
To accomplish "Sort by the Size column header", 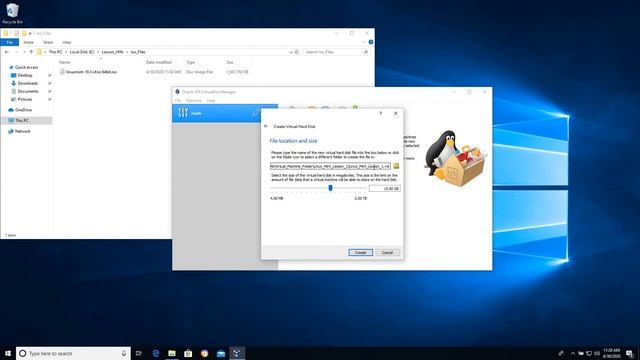I will (230, 62).
